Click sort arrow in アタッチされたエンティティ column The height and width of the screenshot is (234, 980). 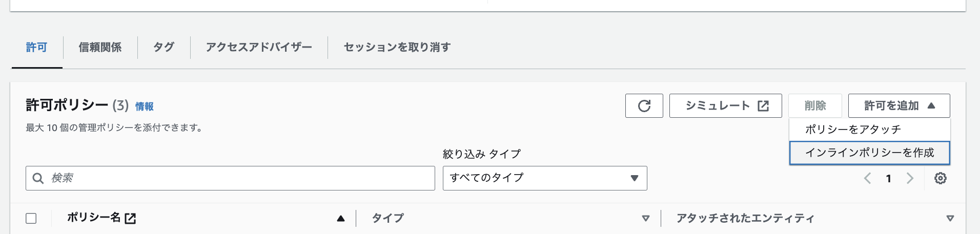click(950, 219)
